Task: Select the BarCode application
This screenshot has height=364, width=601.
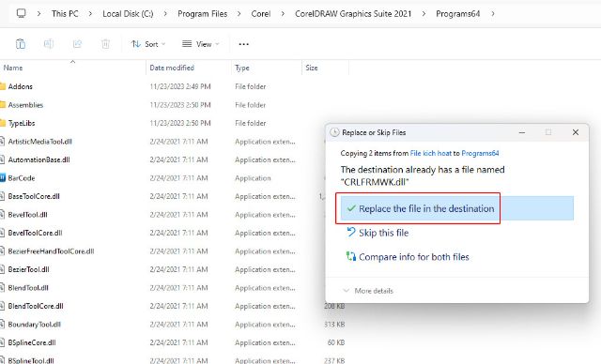Action: tap(22, 178)
